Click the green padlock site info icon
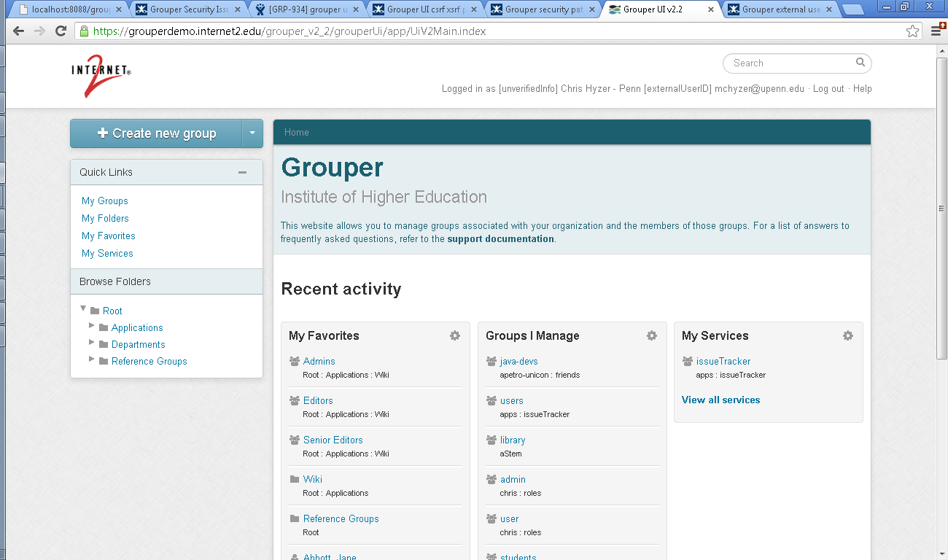This screenshot has height=560, width=948. [85, 31]
